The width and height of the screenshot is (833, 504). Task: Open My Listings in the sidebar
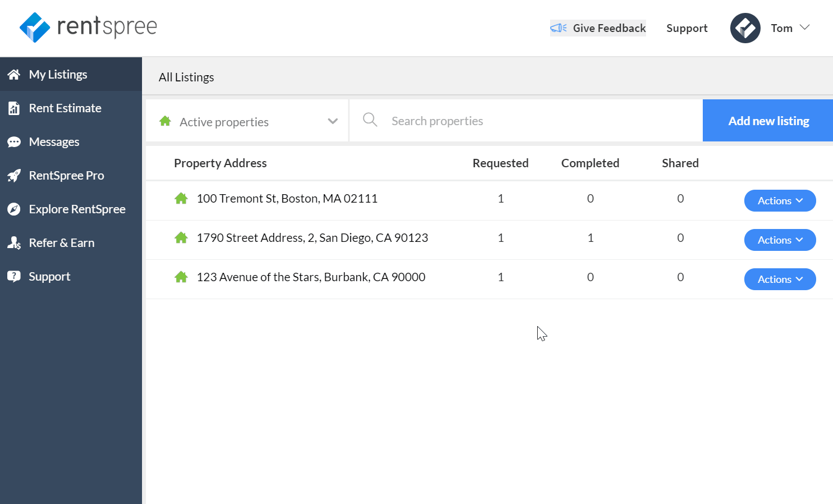click(71, 74)
